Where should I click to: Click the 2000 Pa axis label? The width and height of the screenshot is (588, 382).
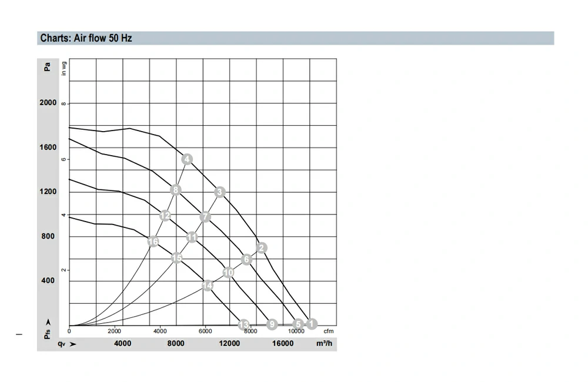48,103
